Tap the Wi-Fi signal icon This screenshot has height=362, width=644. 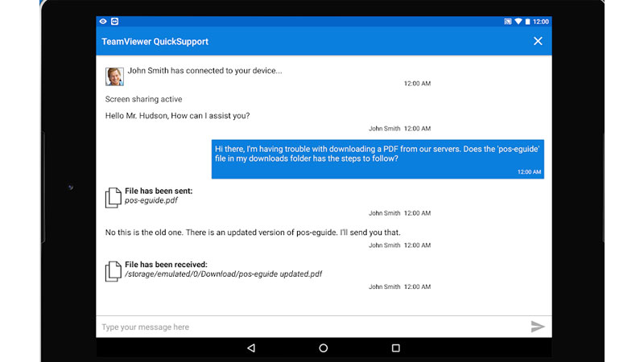518,22
